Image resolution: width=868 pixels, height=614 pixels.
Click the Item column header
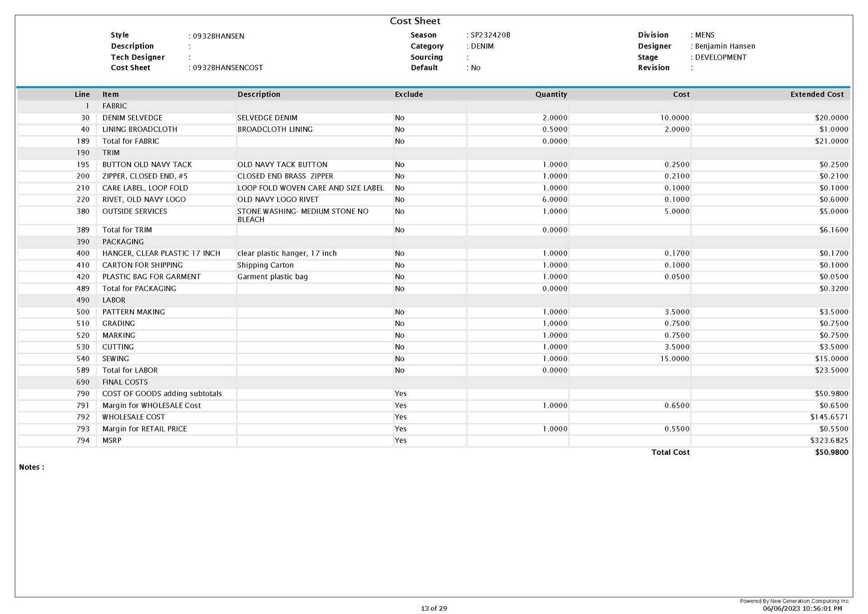click(x=110, y=94)
